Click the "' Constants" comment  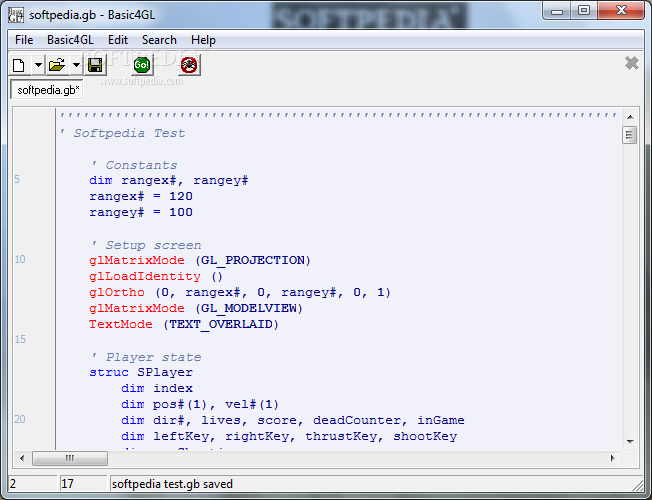(134, 165)
